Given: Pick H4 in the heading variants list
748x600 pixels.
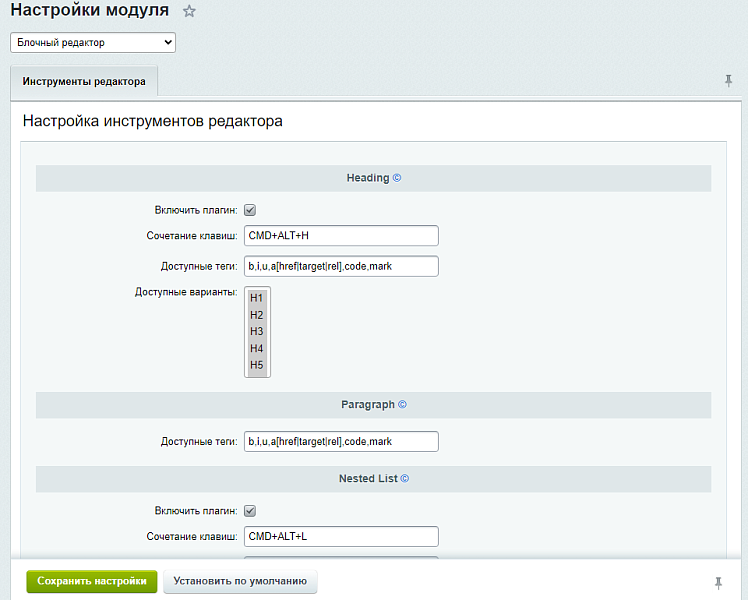Looking at the screenshot, I should pyautogui.click(x=257, y=348).
